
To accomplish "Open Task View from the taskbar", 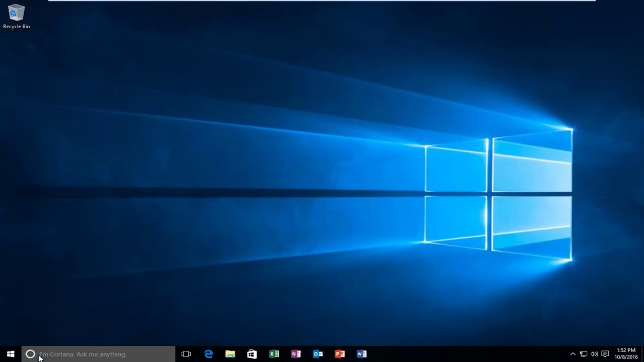I will [x=186, y=354].
